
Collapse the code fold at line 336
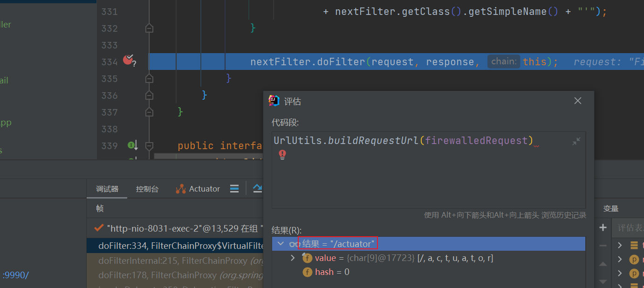tap(149, 96)
